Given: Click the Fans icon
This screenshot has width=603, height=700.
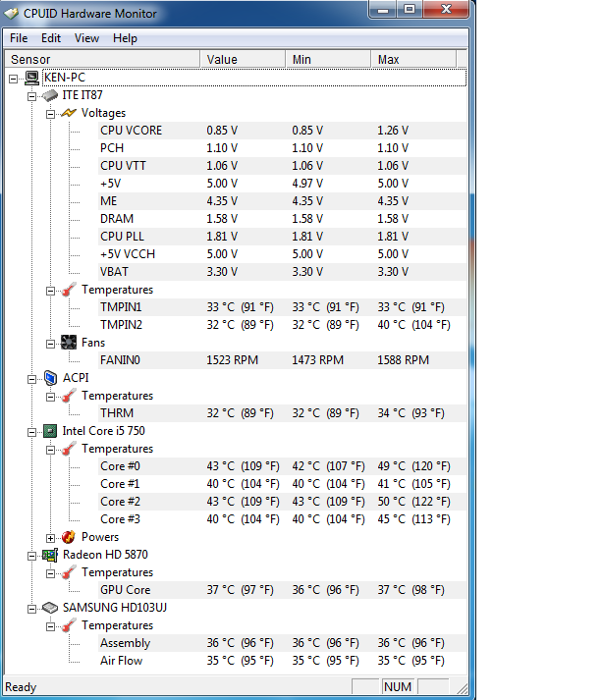Looking at the screenshot, I should 69,343.
